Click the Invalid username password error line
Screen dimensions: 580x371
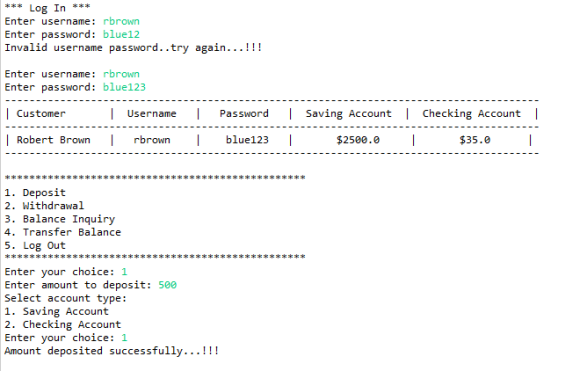(133, 48)
